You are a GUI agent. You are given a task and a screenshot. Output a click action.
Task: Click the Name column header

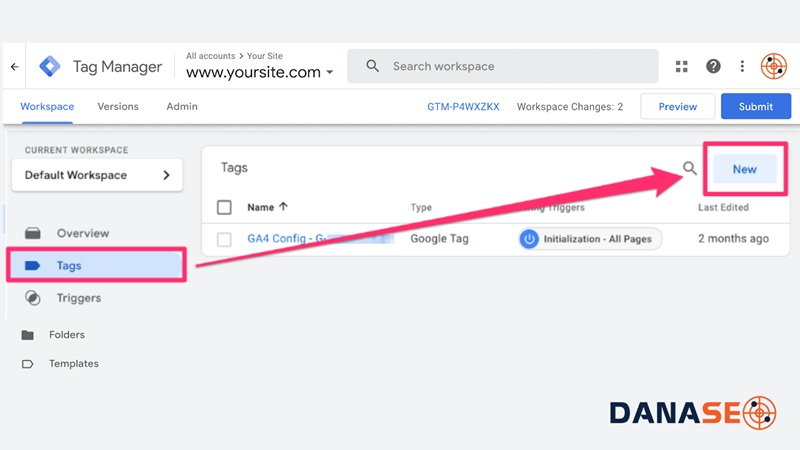261,207
